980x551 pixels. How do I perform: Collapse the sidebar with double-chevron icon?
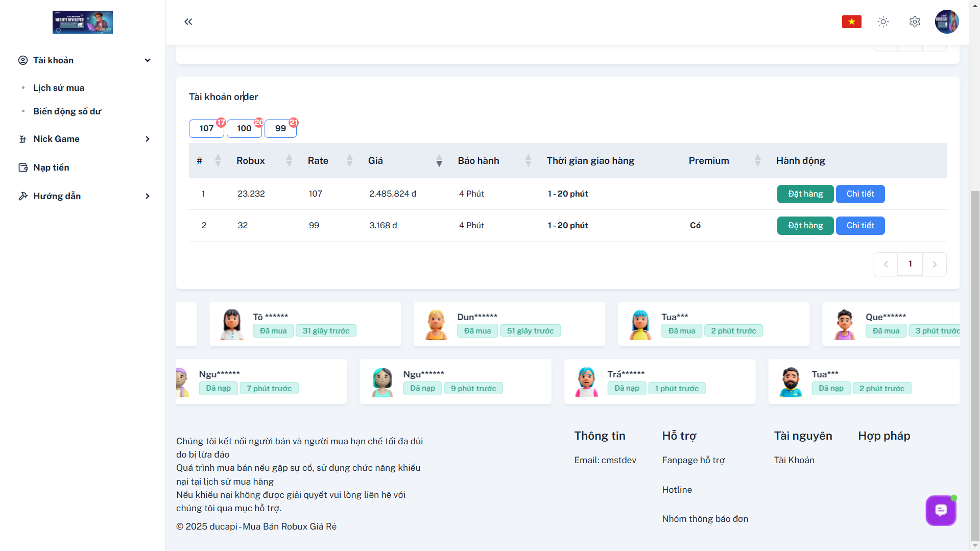188,21
